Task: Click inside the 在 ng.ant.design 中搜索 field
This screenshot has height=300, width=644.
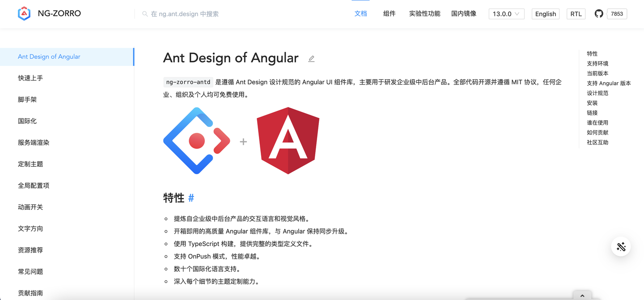Action: (x=188, y=14)
